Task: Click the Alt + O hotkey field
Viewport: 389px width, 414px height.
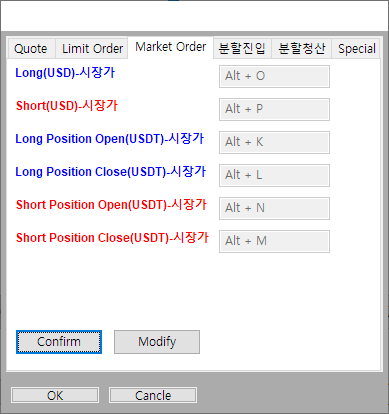Action: (x=274, y=76)
